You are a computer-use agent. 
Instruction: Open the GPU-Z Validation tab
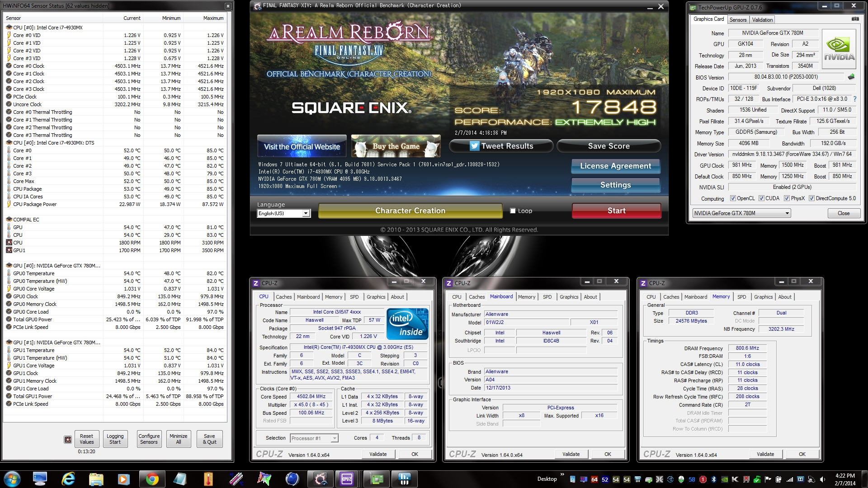762,20
